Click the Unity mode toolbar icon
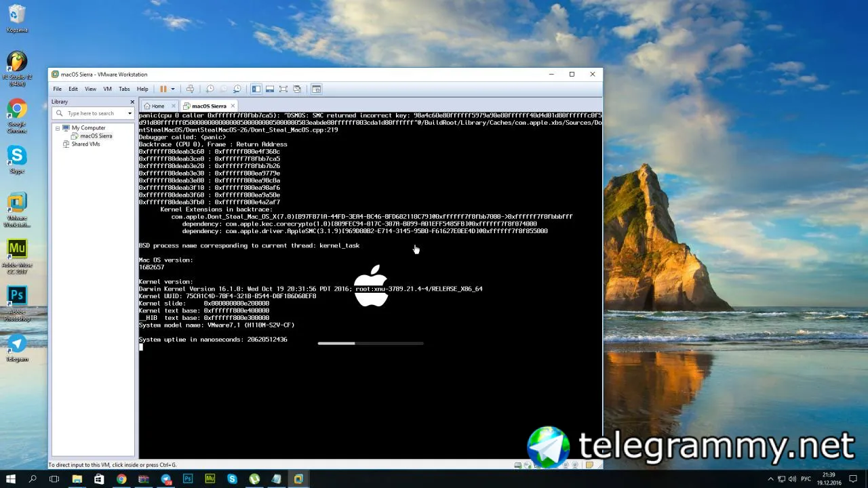The image size is (868, 488). 297,89
